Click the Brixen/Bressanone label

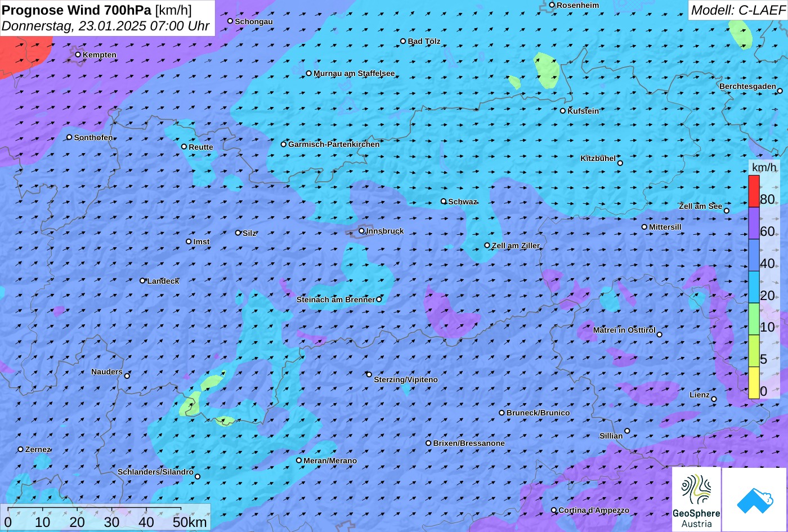[x=469, y=444]
